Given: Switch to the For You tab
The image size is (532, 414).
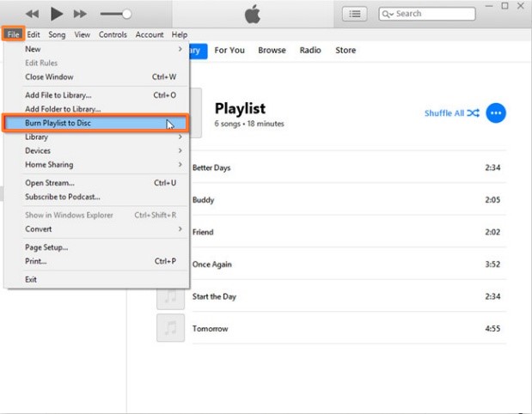Looking at the screenshot, I should click(229, 50).
